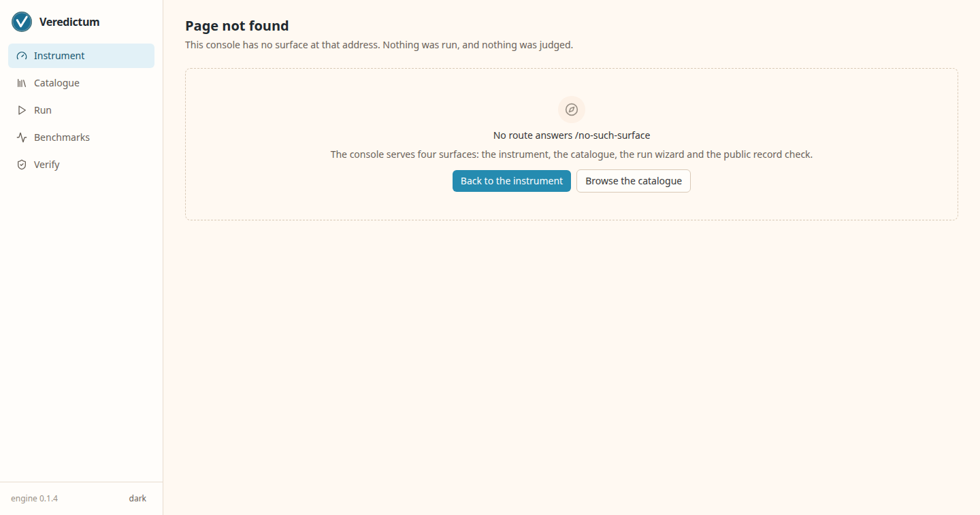Click the Instrument gauge icon
The width and height of the screenshot is (980, 515).
click(22, 56)
